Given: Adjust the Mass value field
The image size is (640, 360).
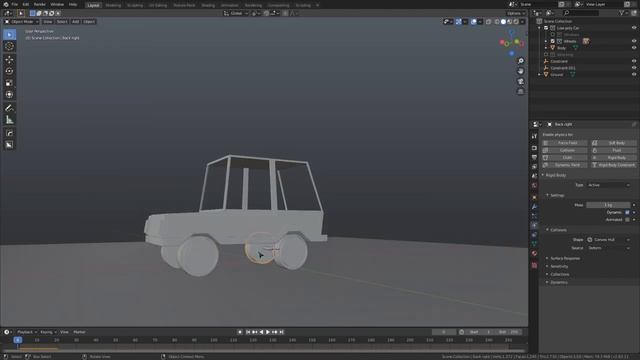Looking at the screenshot, I should pos(608,205).
